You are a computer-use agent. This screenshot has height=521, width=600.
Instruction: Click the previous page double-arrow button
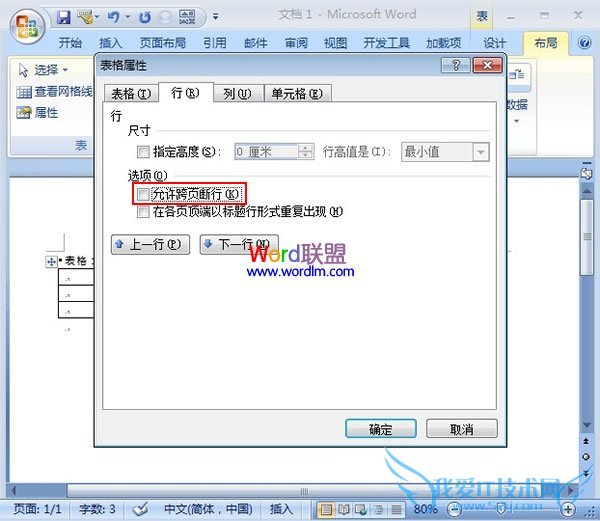coord(586,441)
